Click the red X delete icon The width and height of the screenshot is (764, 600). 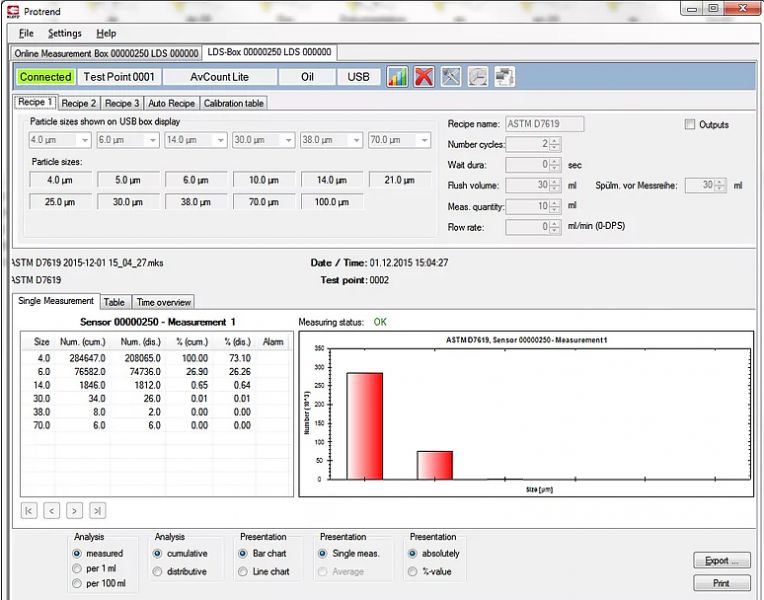(424, 77)
